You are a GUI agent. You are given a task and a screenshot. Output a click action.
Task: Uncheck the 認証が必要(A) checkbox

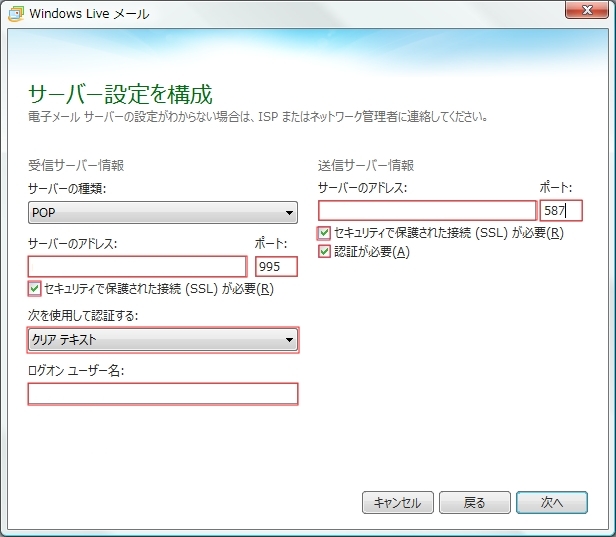(x=324, y=251)
